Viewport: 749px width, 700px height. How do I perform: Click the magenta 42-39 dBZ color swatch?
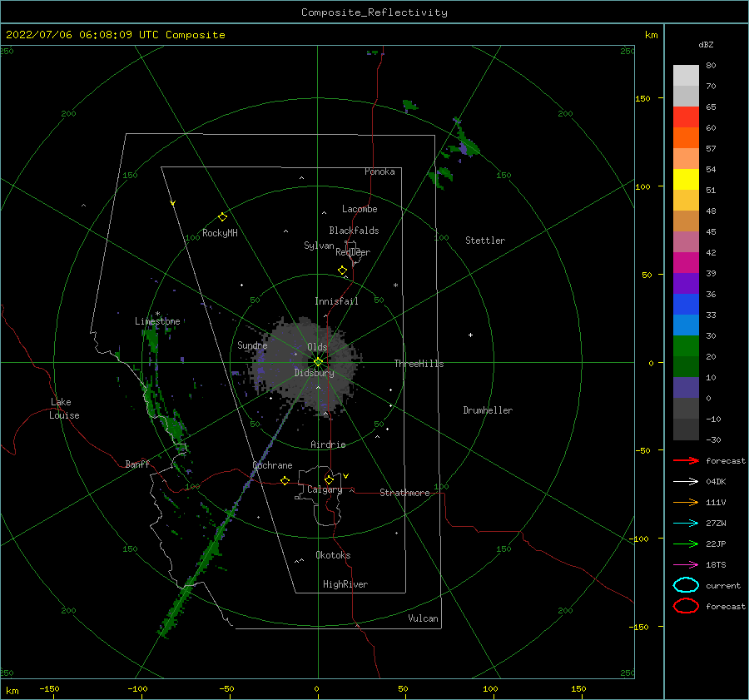[686, 262]
